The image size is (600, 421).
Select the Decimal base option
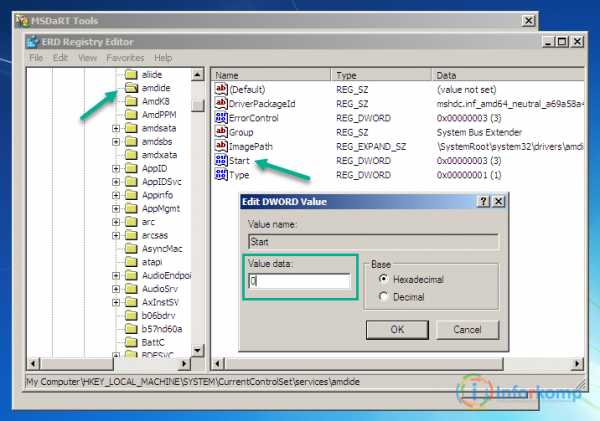click(x=383, y=297)
